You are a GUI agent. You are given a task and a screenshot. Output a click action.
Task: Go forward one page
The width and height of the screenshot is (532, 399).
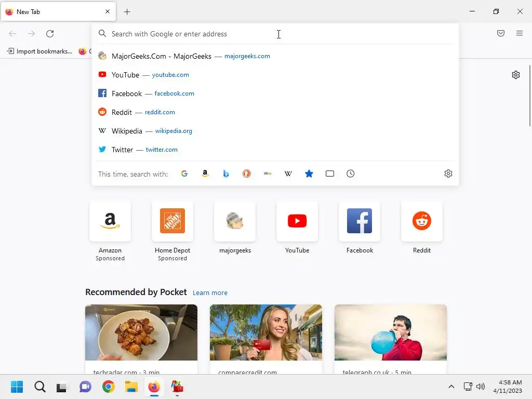tap(31, 34)
